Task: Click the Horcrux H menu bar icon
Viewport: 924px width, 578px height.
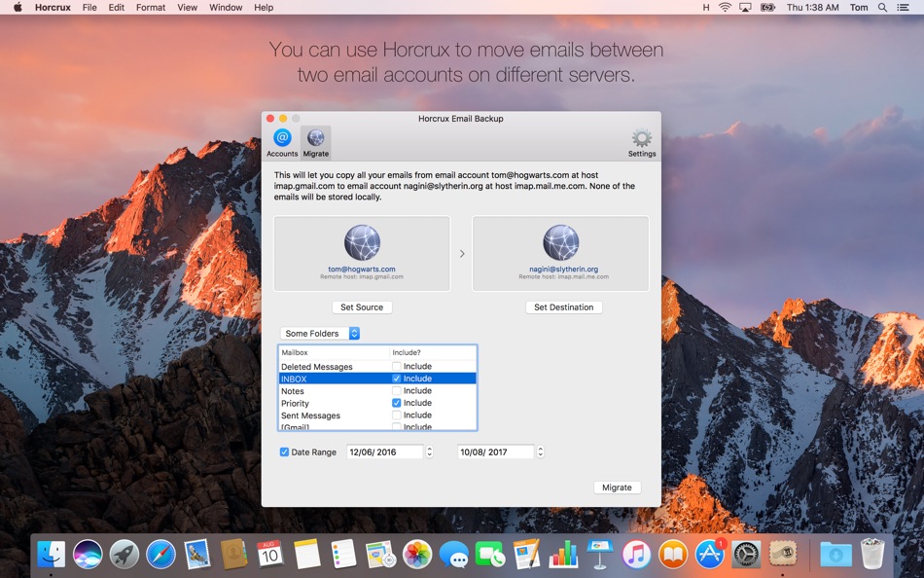Action: 706,8
